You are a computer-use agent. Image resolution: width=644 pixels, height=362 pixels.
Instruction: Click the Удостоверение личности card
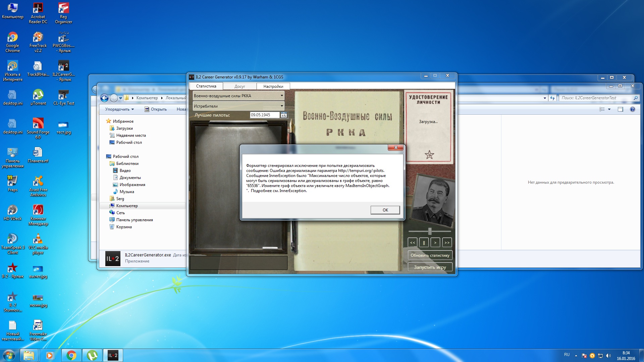click(x=428, y=126)
